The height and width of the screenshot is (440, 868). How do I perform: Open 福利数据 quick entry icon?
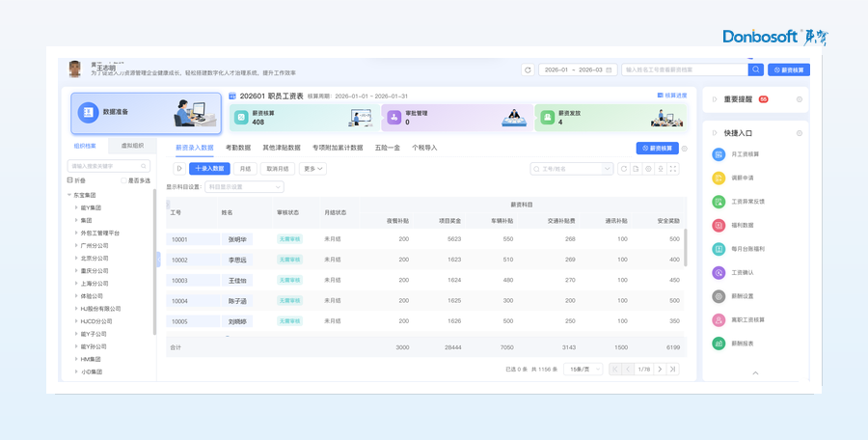[x=719, y=226]
